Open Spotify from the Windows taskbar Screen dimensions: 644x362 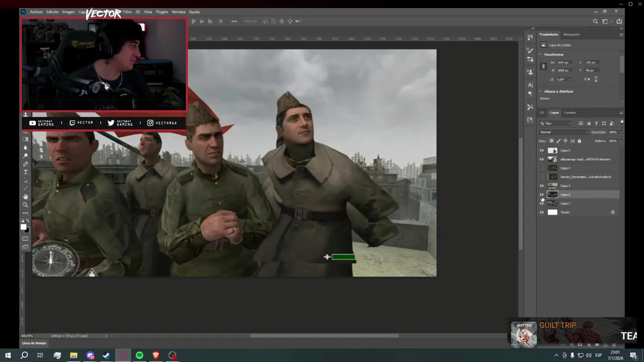[x=139, y=355]
